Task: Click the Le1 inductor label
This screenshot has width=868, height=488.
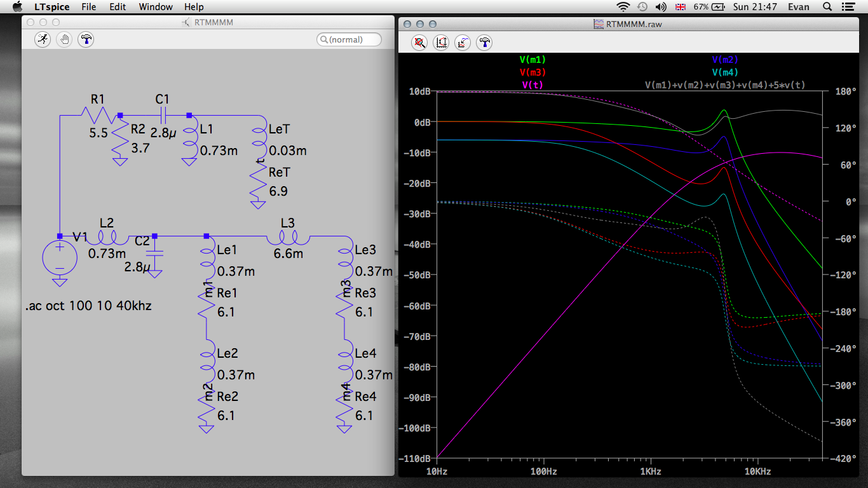Action: [227, 250]
